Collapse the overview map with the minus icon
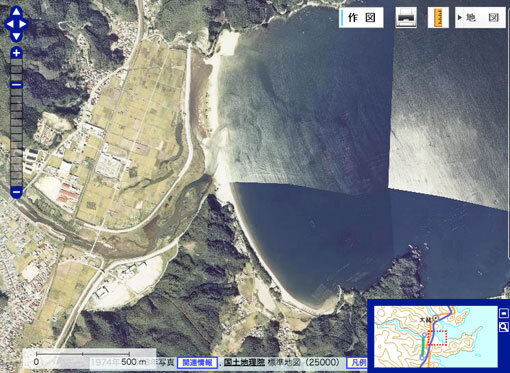This screenshot has height=373, width=510. coord(504,313)
